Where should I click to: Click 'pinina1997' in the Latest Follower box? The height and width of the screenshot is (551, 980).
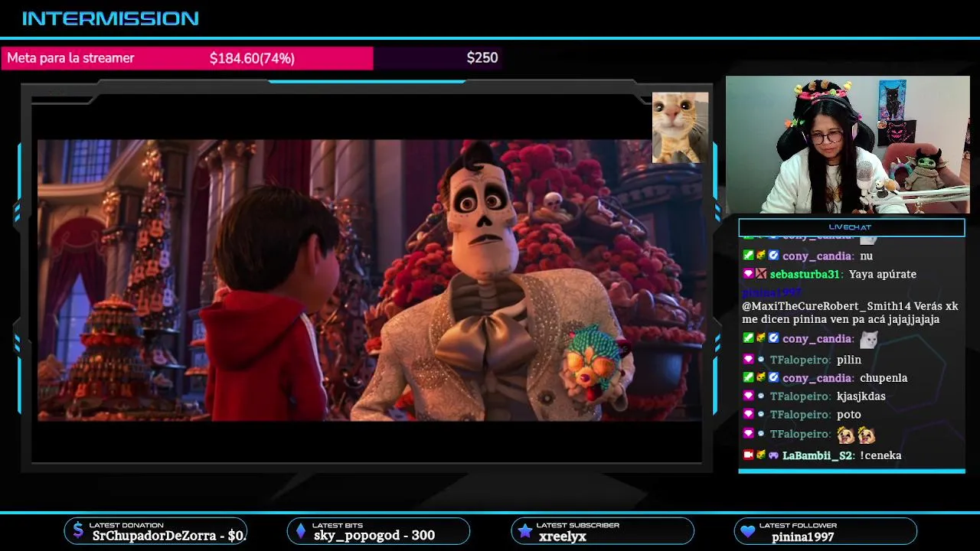pyautogui.click(x=803, y=536)
